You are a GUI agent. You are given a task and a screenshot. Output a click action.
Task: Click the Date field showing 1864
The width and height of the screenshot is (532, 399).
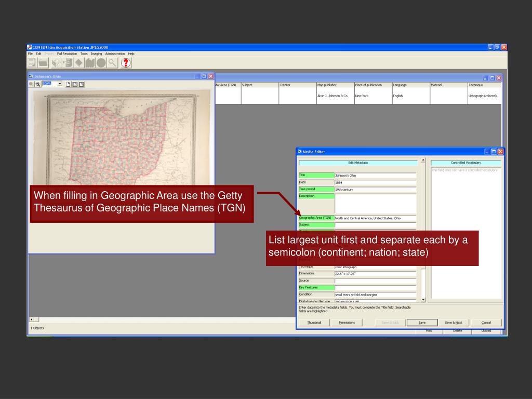click(375, 182)
